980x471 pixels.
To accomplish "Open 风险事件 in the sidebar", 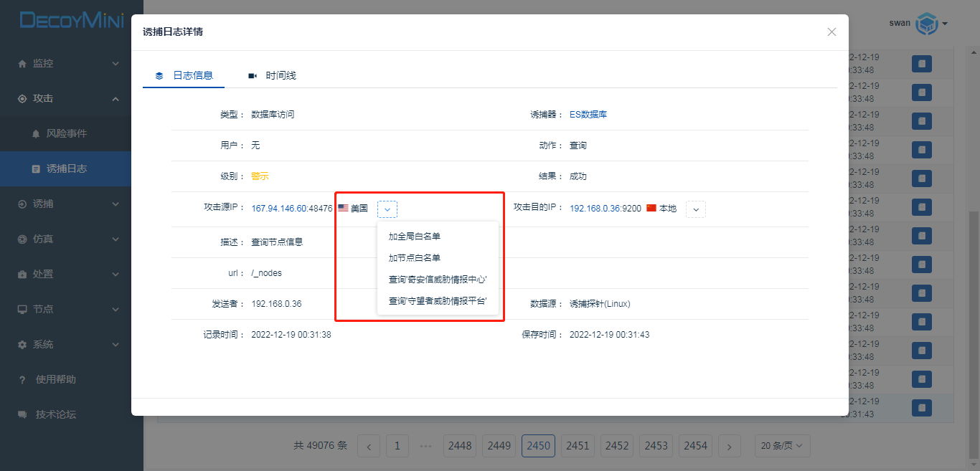I will coord(66,134).
